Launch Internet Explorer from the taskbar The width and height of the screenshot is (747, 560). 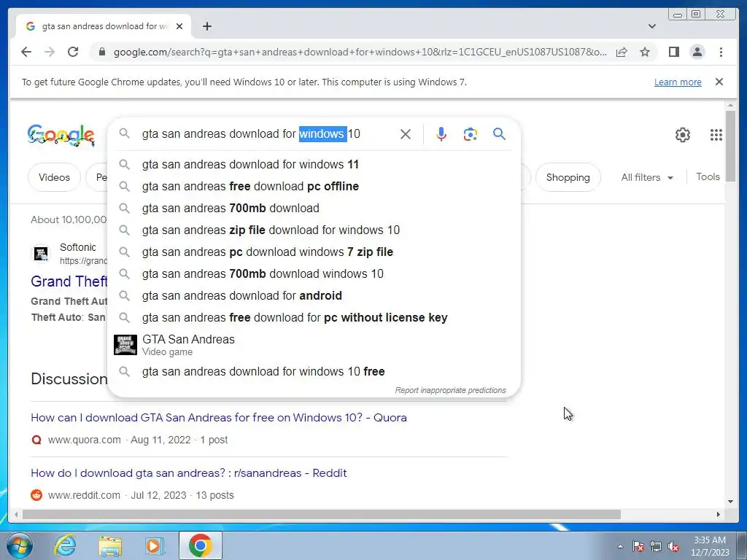(x=65, y=545)
